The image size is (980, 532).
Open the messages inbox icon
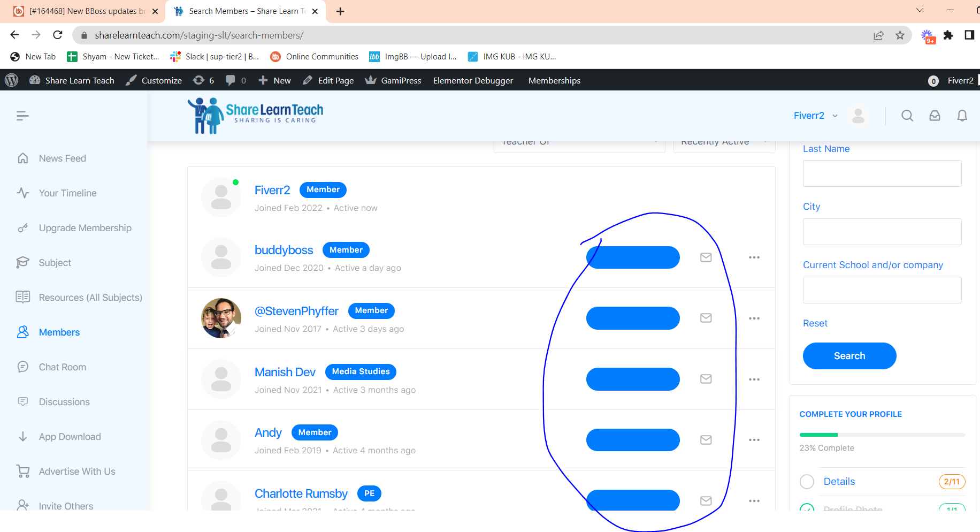[x=935, y=116]
